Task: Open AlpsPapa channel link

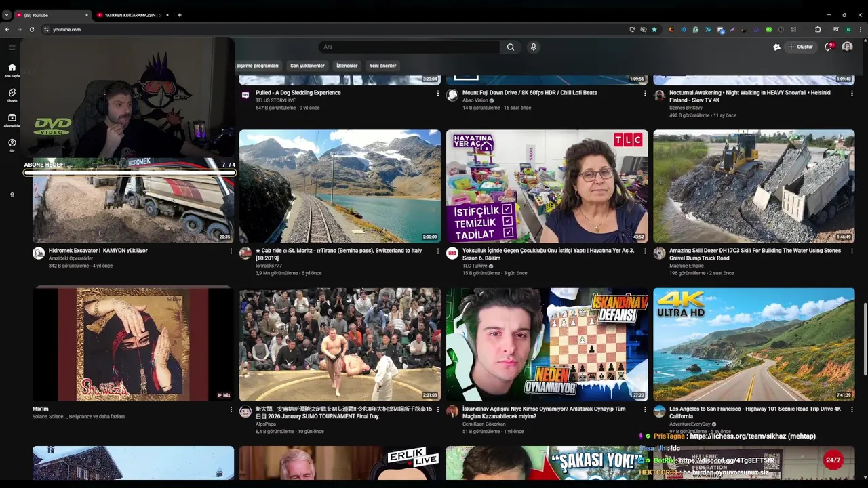Action: click(x=266, y=424)
